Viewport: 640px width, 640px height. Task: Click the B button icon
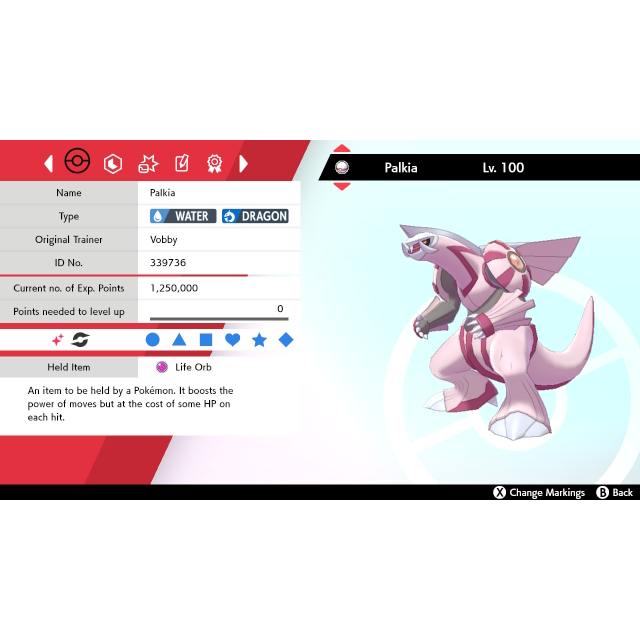(602, 493)
